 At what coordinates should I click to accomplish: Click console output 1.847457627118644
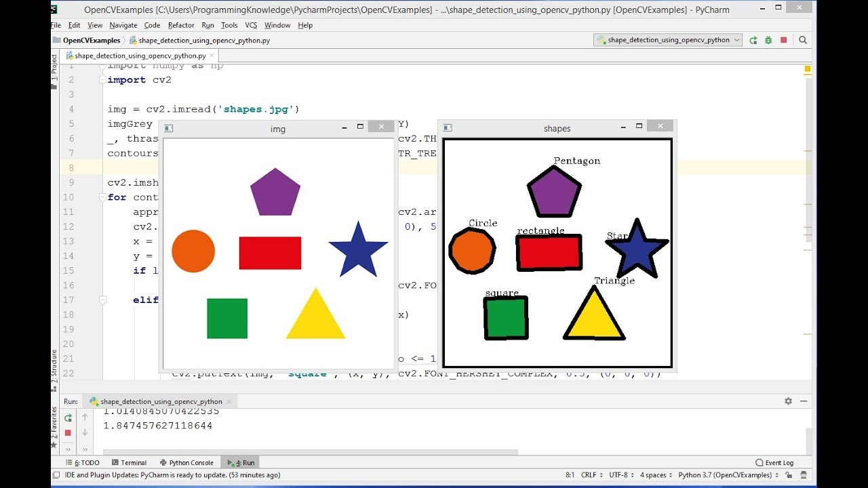tap(158, 426)
